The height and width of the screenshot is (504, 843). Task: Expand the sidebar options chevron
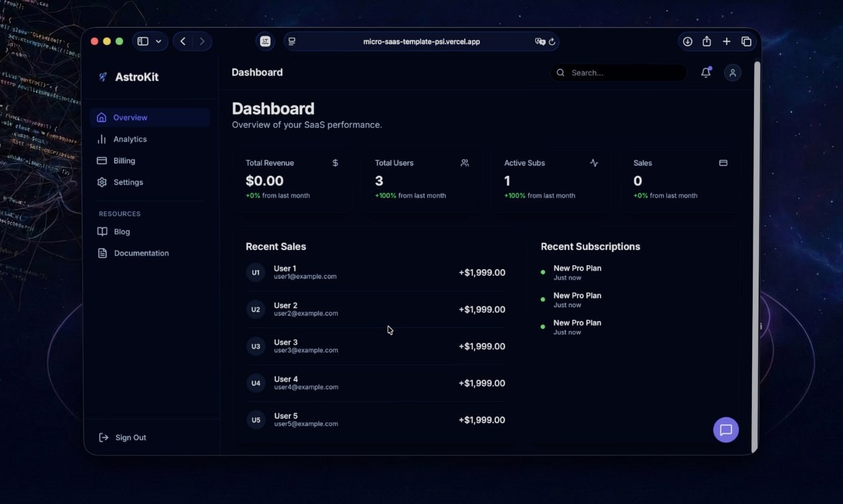click(x=158, y=40)
